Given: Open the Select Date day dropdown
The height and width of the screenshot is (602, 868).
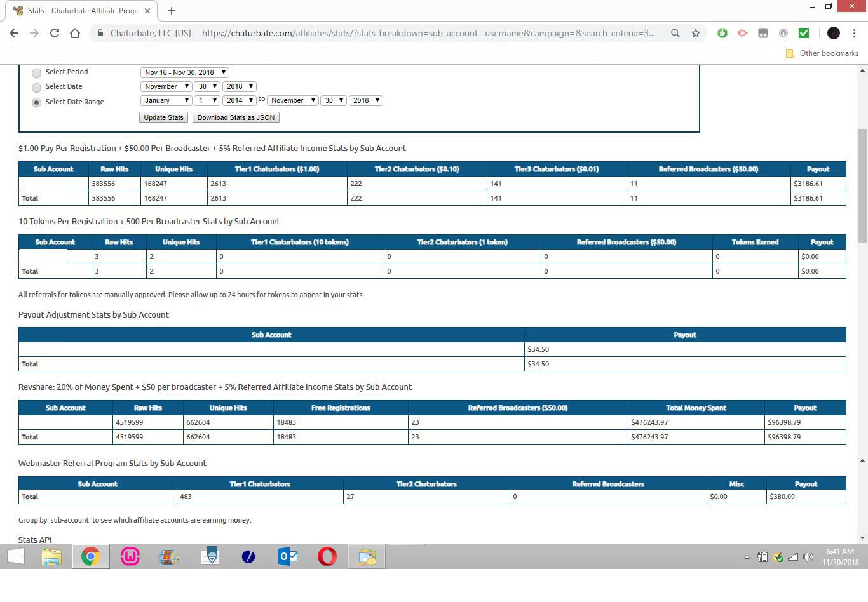Looking at the screenshot, I should (207, 86).
